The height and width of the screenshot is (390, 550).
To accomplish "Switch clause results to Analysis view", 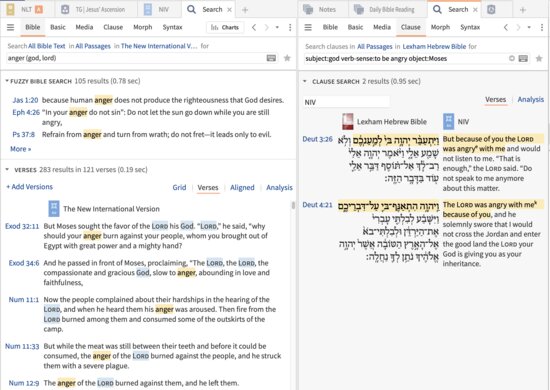I will point(531,100).
